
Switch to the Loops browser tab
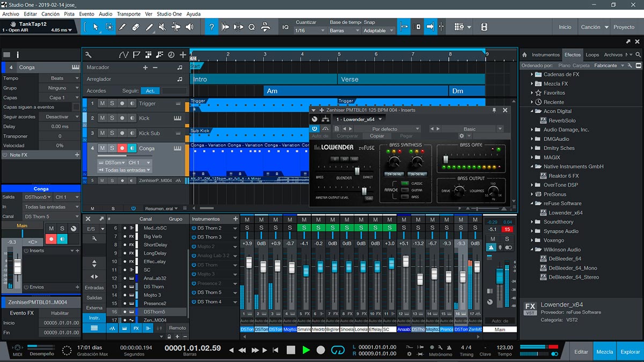(x=592, y=55)
